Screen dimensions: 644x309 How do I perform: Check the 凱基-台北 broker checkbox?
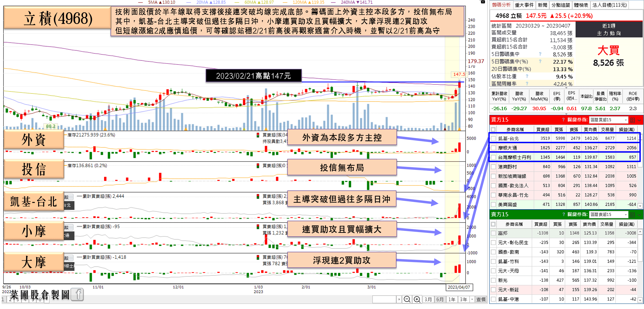493,139
